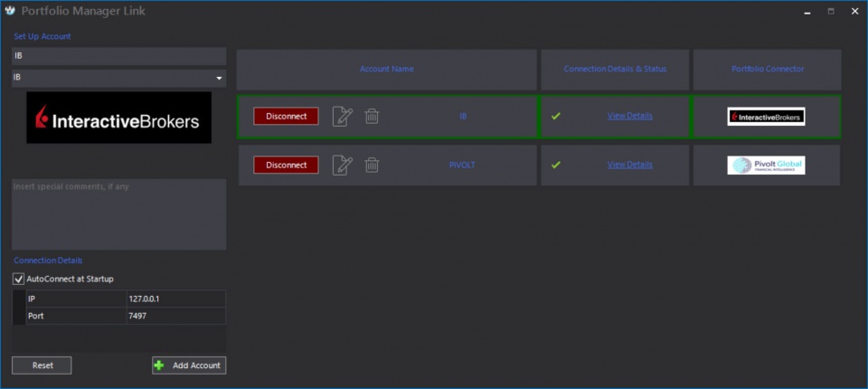Maximize the Portfolio Manager Link window
Screen dimensions: 868x389
[x=831, y=11]
